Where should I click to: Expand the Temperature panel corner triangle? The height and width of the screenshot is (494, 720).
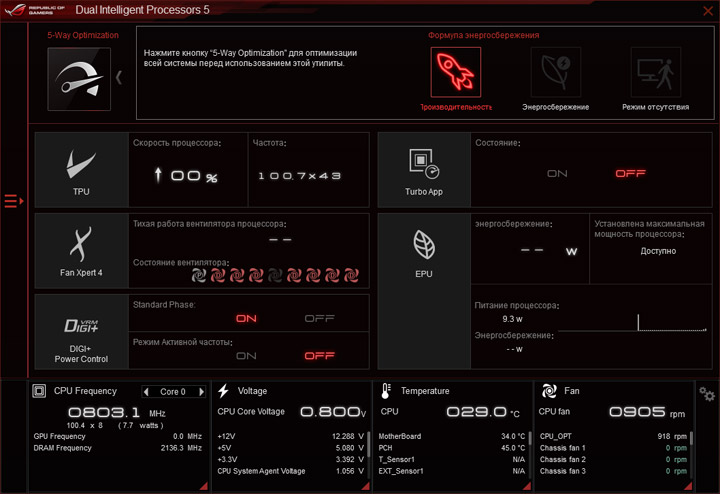pos(527,486)
